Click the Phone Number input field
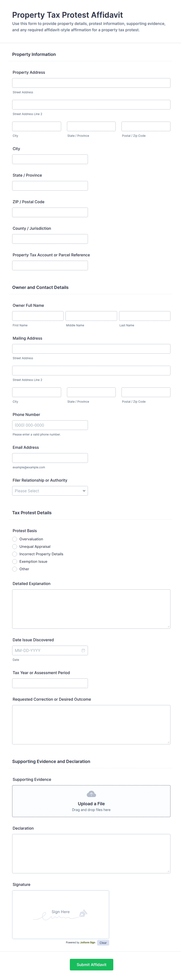This screenshot has width=181, height=980. click(50, 425)
